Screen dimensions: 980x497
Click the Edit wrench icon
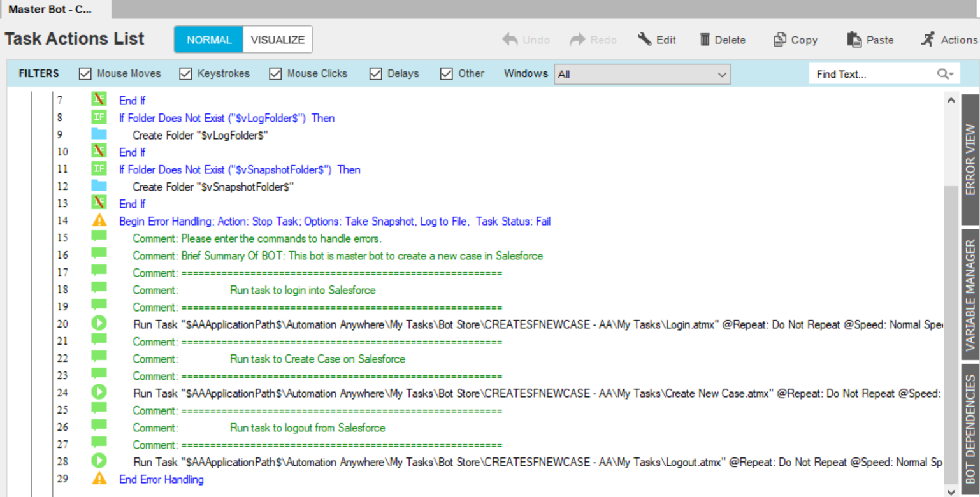pyautogui.click(x=645, y=40)
